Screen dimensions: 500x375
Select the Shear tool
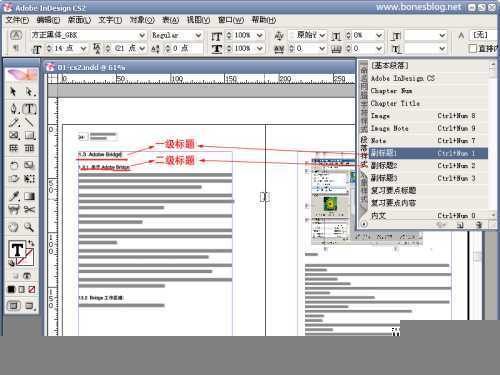[14, 179]
